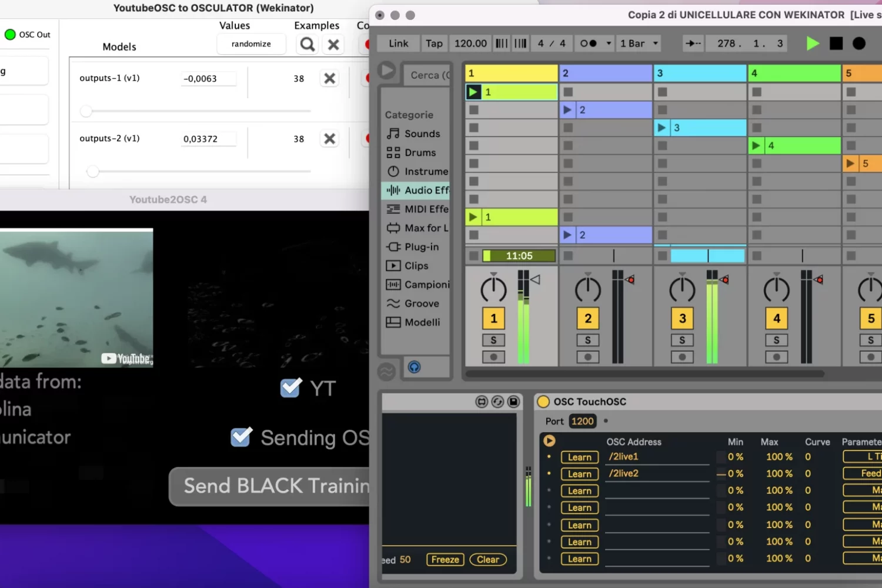Select the Modelli category
The image size is (882, 588).
pos(415,322)
